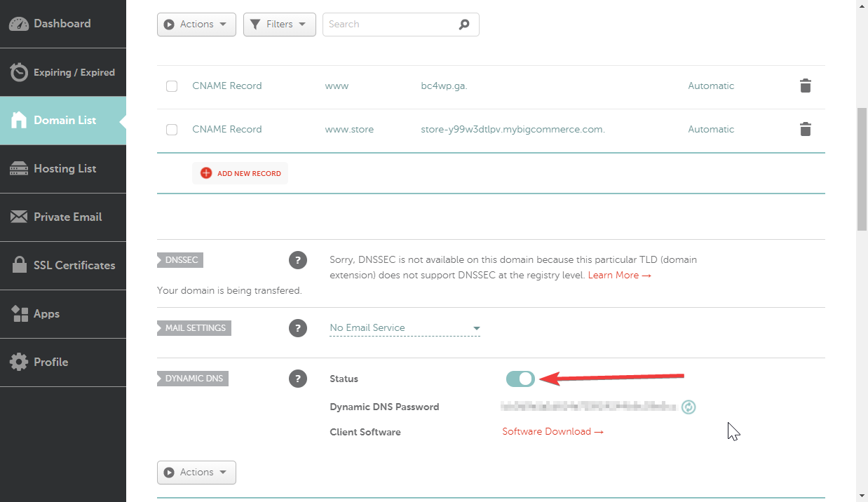This screenshot has width=868, height=502.
Task: Check the www CNAME record checkbox
Action: 172,86
